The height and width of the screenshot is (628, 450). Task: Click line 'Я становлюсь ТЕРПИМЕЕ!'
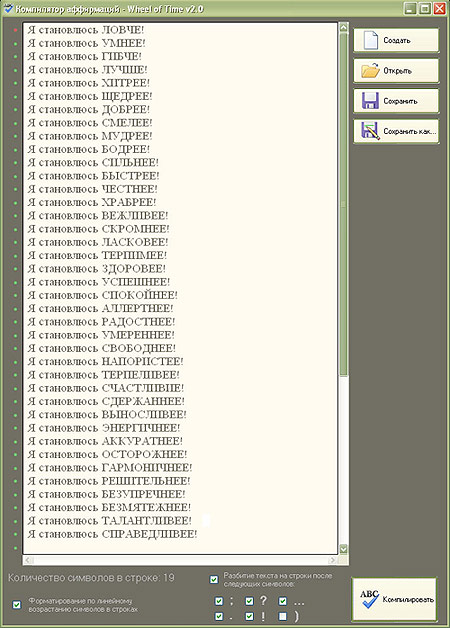coord(97,256)
